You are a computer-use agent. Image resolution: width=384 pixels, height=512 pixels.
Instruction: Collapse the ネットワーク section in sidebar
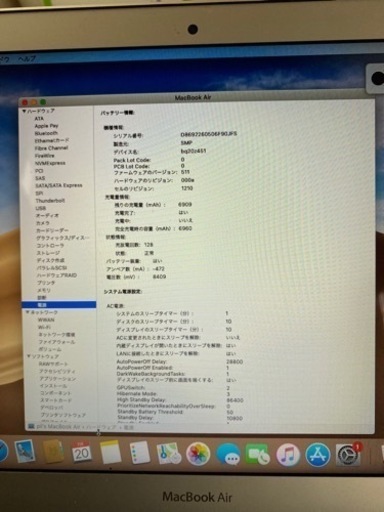coord(28,312)
